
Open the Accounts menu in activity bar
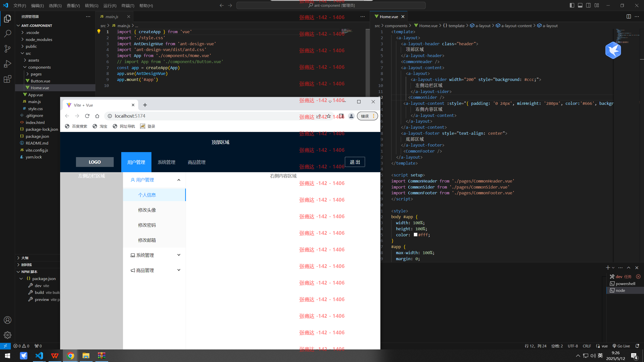tap(8, 320)
